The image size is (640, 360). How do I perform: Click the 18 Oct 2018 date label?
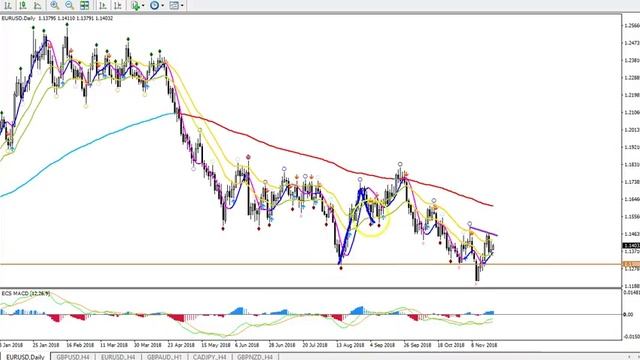(451, 345)
